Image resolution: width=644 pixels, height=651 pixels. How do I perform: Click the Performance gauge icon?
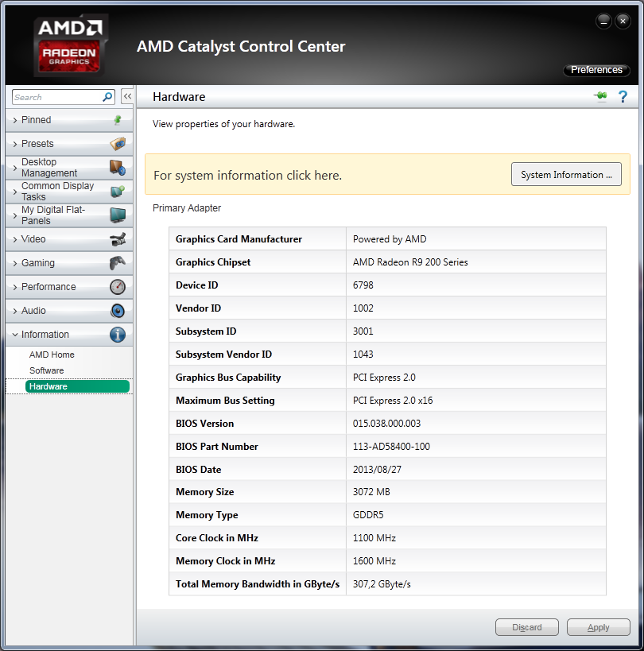(x=118, y=287)
